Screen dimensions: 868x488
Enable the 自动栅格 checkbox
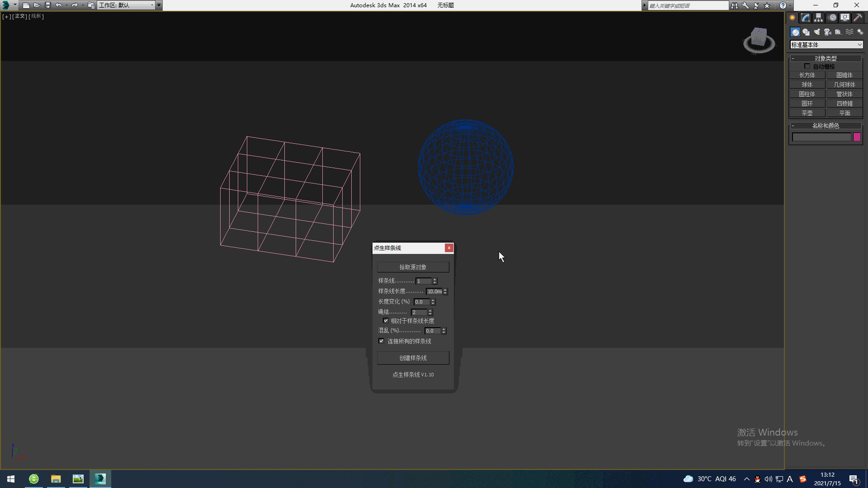(x=807, y=66)
